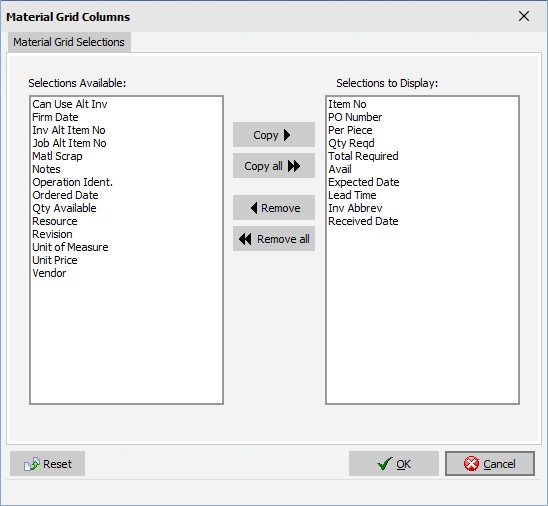Select Can Use Alt Inv in available list
The height and width of the screenshot is (506, 548).
(x=70, y=104)
